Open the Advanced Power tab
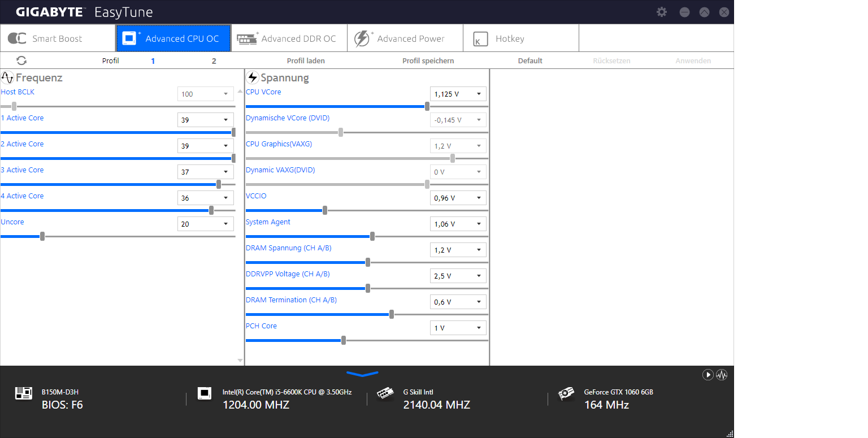Image resolution: width=868 pixels, height=438 pixels. 405,38
